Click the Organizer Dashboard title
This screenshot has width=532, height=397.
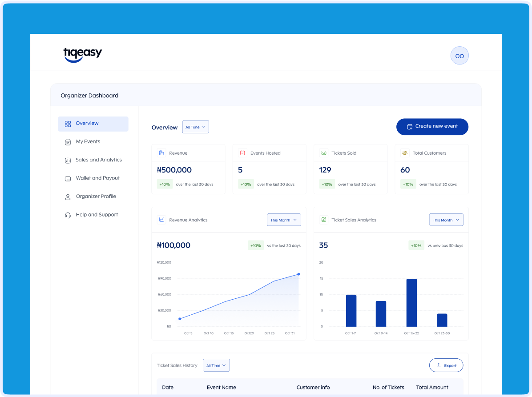[89, 96]
